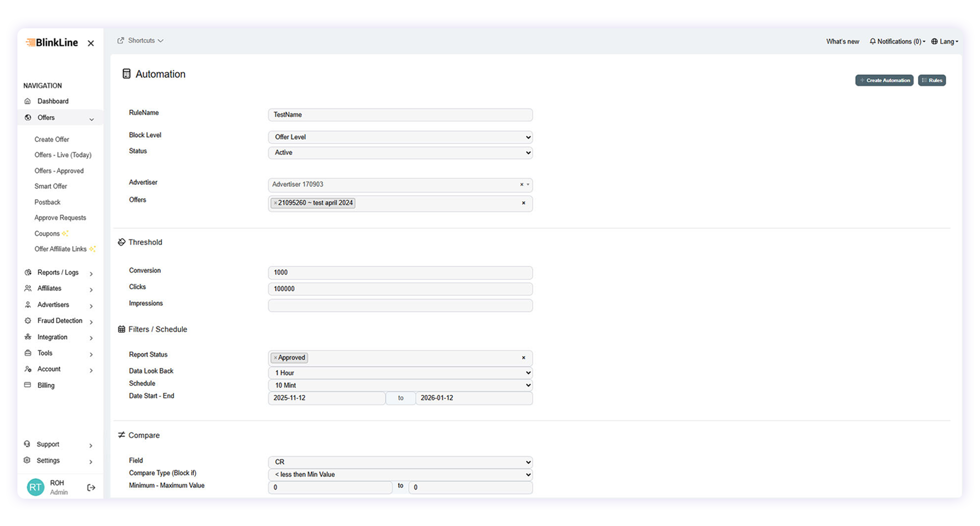Open the Offers - Approved menu item
Image resolution: width=980 pixels, height=526 pixels.
pos(59,170)
